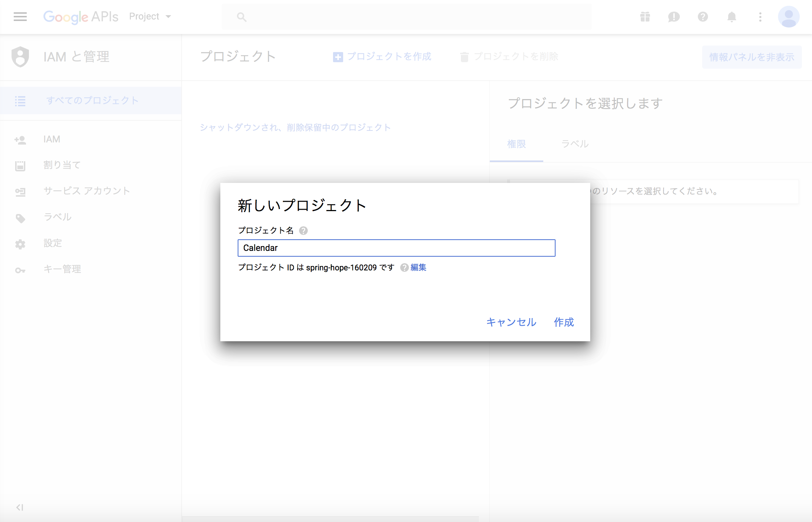Viewport: 812px width, 522px height.
Task: Click the project name field containing Calendar
Action: point(396,248)
